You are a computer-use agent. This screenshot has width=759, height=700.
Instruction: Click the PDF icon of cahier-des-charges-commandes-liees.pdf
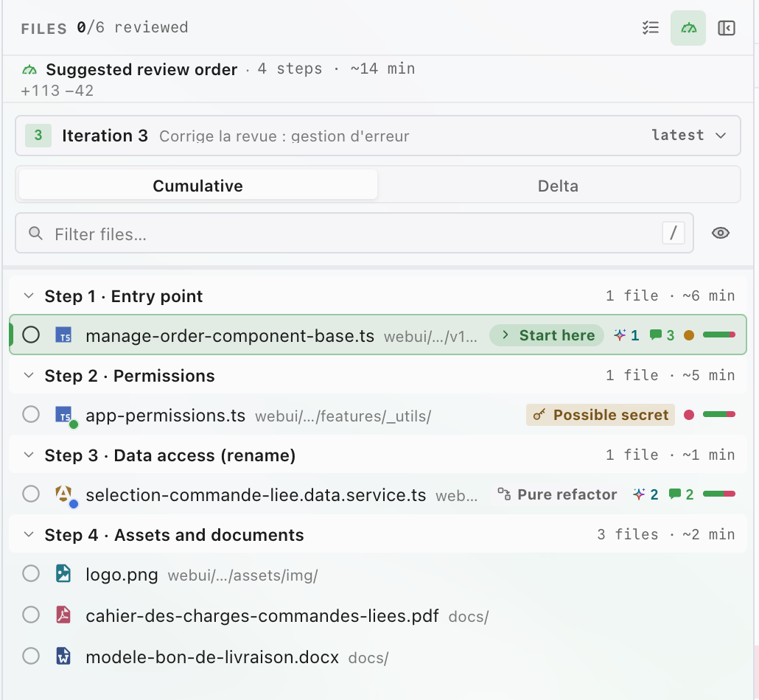(x=63, y=615)
